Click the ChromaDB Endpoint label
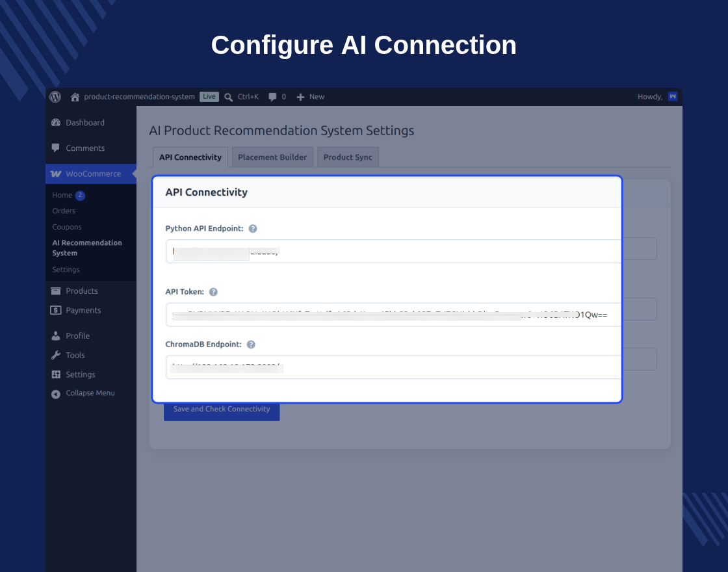The height and width of the screenshot is (572, 728). coord(203,344)
